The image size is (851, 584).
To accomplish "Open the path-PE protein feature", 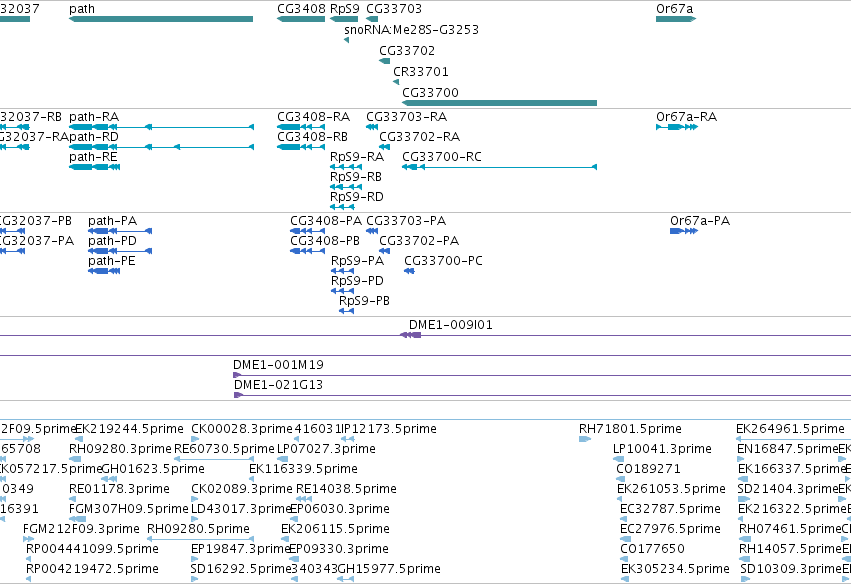I will click(104, 271).
